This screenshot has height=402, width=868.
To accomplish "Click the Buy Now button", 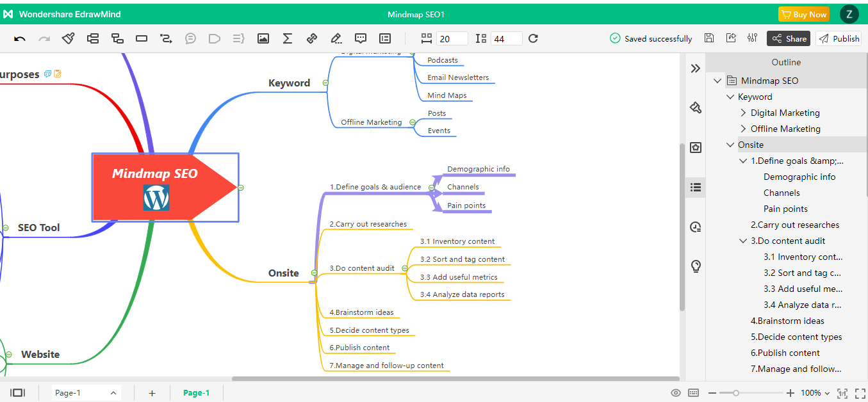I will [x=803, y=14].
